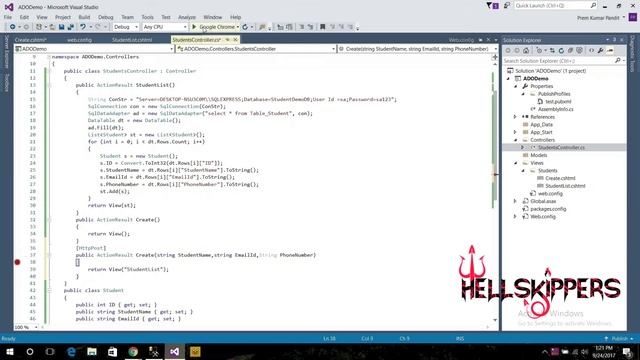Toggle the Solution Explorer auto-hide pin

pos(614,40)
